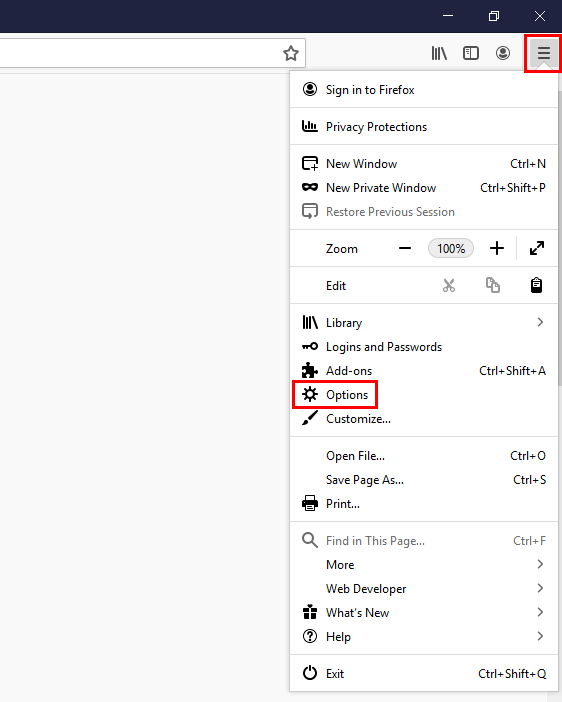Close the Firefox window

pyautogui.click(x=540, y=16)
